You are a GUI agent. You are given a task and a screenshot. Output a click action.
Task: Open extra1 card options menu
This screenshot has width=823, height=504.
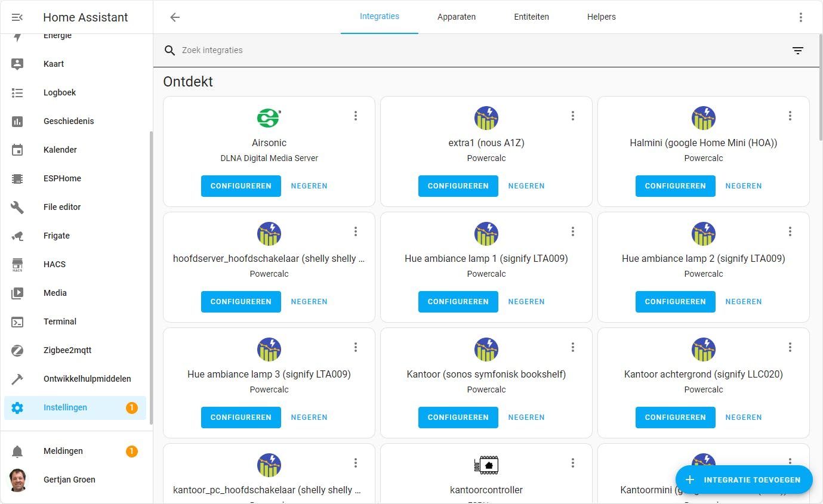point(573,116)
